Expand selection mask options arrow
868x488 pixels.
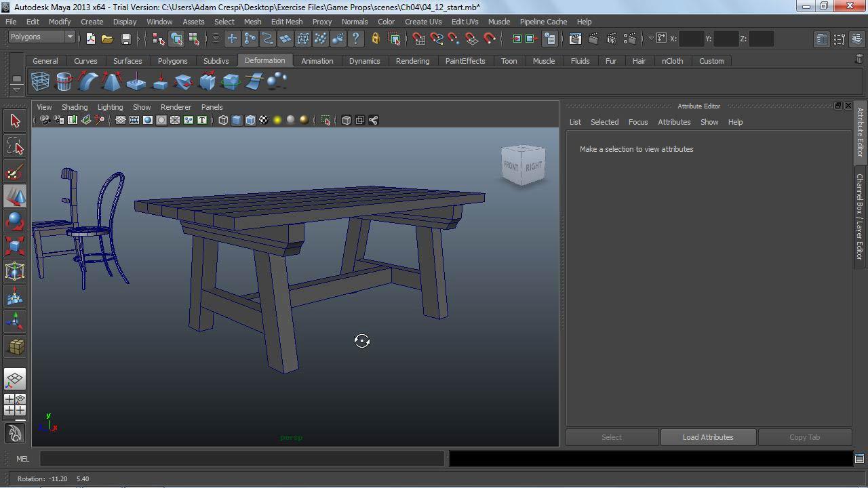pyautogui.click(x=216, y=39)
